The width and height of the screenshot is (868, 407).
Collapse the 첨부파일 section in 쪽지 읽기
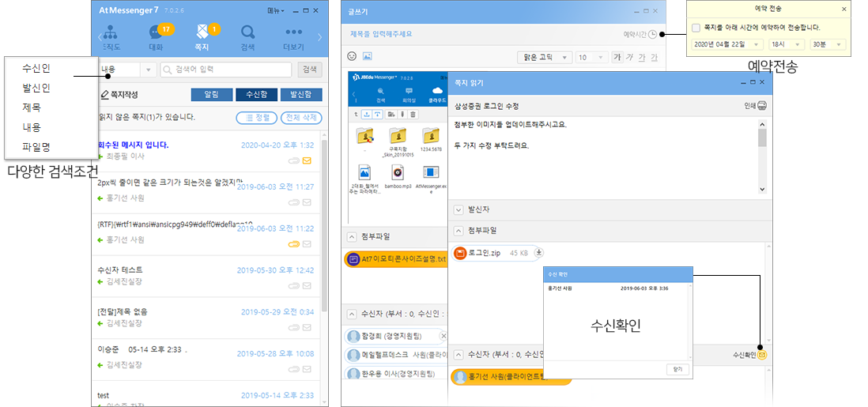pos(459,230)
